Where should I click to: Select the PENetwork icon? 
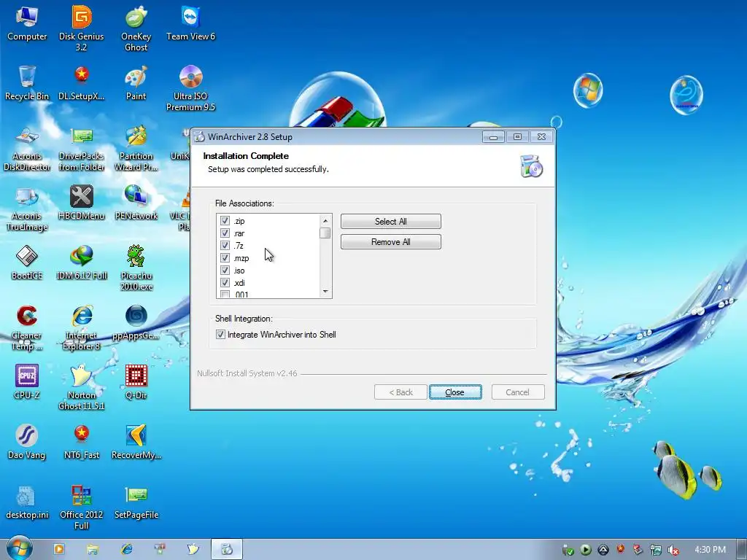tap(136, 203)
